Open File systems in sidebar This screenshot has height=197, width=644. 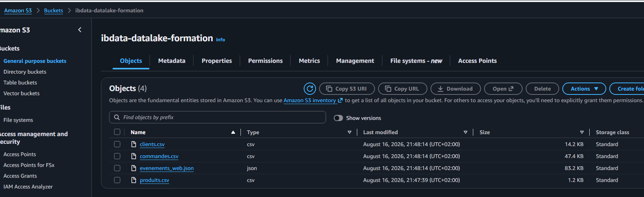pyautogui.click(x=18, y=120)
